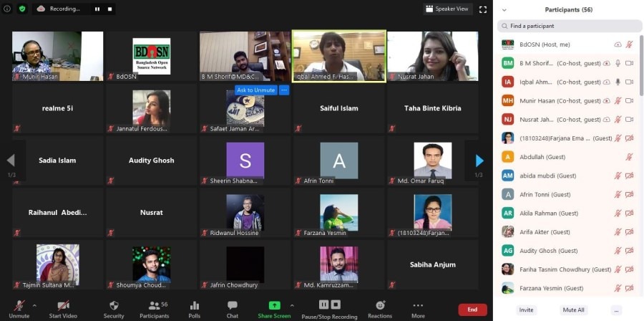The width and height of the screenshot is (644, 321).
Task: Click the red End button
Action: coord(472,310)
